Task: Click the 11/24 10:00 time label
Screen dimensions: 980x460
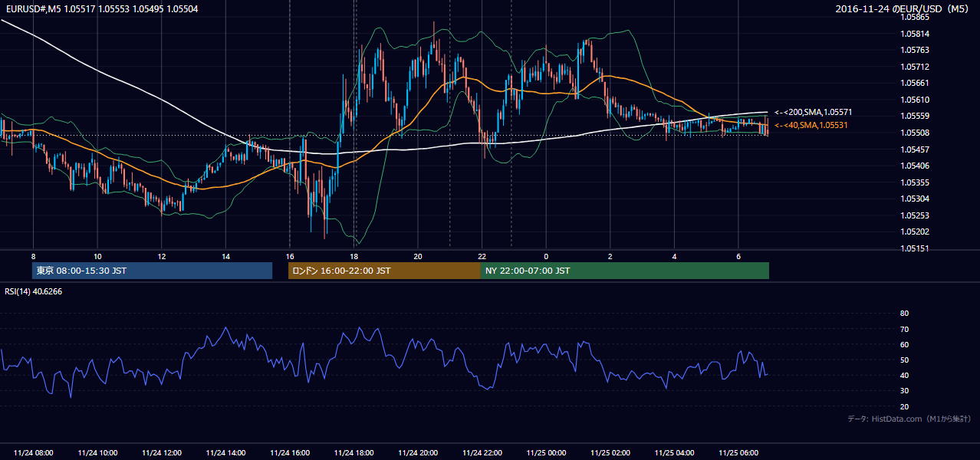Action: click(97, 453)
